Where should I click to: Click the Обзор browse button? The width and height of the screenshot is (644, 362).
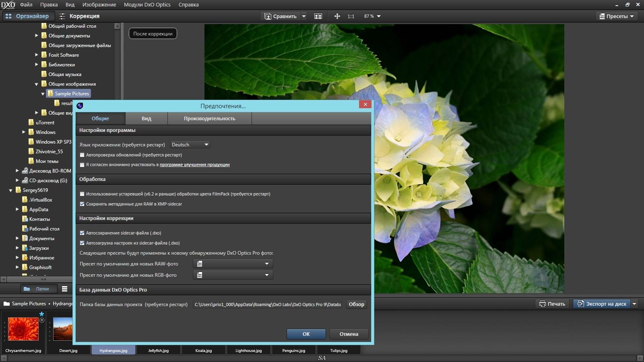point(356,304)
